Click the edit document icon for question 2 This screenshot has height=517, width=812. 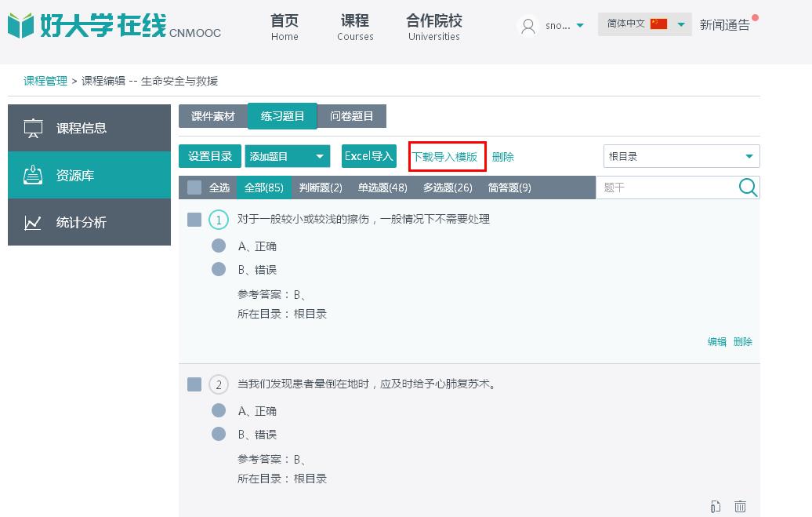point(716,507)
